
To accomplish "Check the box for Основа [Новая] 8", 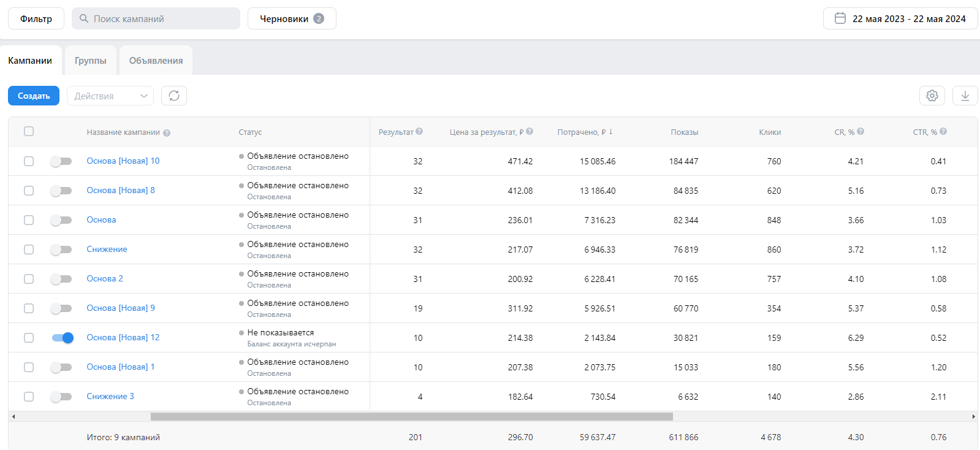I will coord(29,191).
